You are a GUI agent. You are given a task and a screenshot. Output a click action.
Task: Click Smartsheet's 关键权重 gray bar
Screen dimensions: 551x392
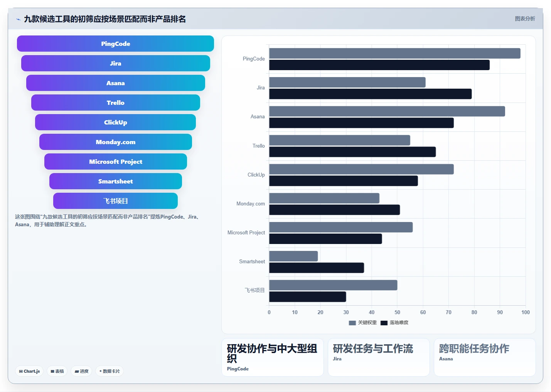293,256
